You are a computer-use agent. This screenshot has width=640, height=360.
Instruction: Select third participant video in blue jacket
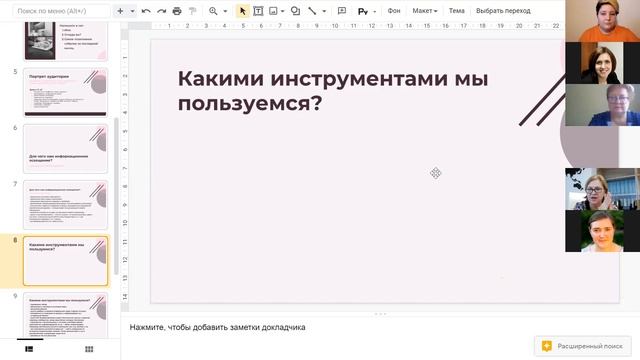602,105
